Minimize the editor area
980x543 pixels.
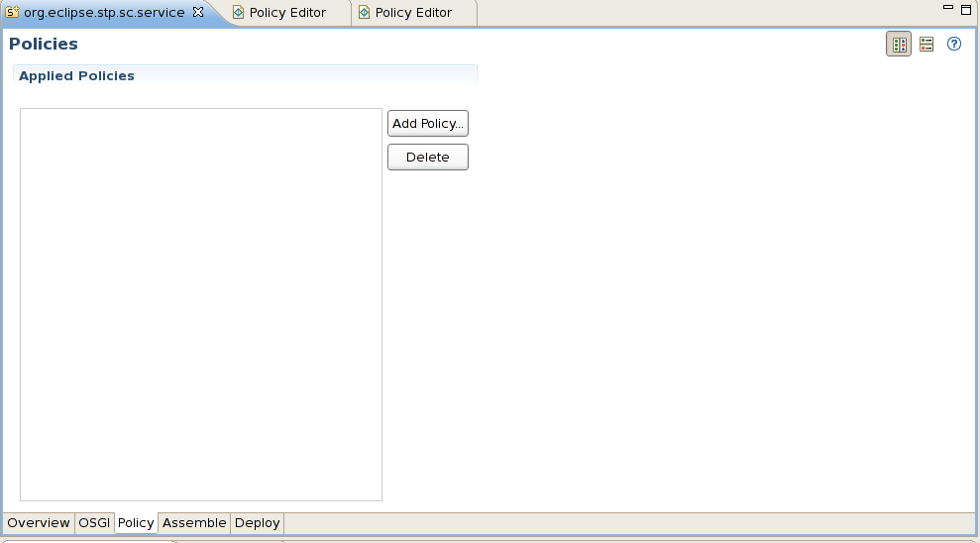(x=948, y=8)
